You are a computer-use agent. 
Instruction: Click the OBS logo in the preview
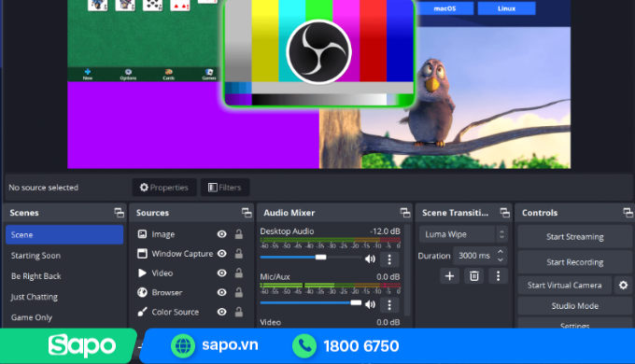pos(318,52)
